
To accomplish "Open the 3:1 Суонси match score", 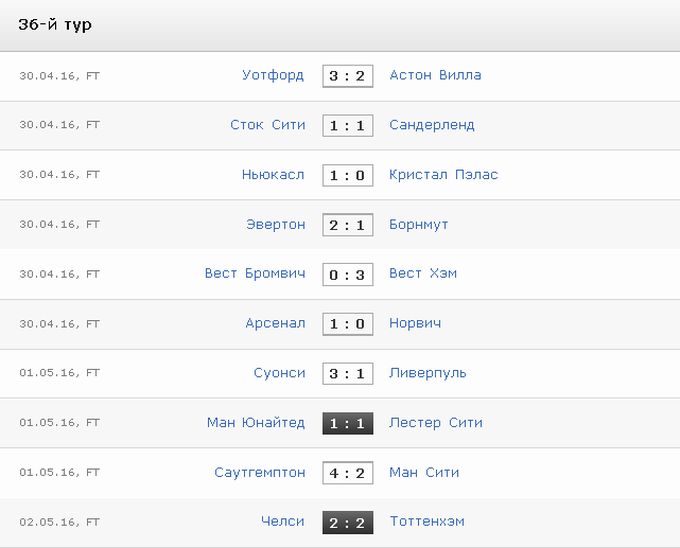I will tap(347, 374).
